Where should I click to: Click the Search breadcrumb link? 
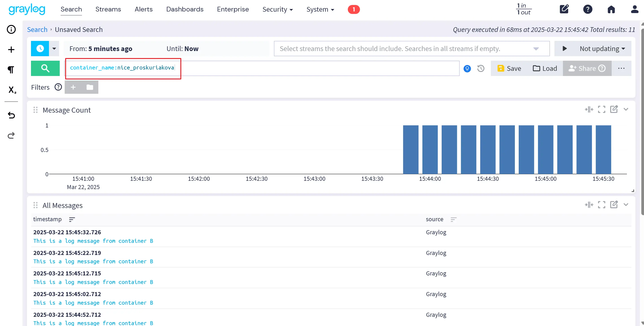pyautogui.click(x=37, y=29)
